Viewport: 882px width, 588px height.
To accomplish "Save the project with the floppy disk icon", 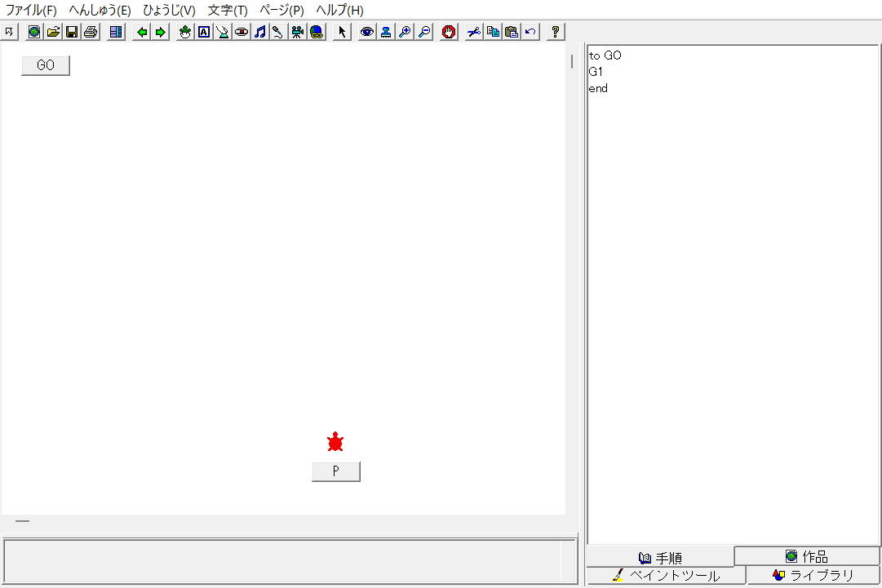I will click(x=72, y=32).
